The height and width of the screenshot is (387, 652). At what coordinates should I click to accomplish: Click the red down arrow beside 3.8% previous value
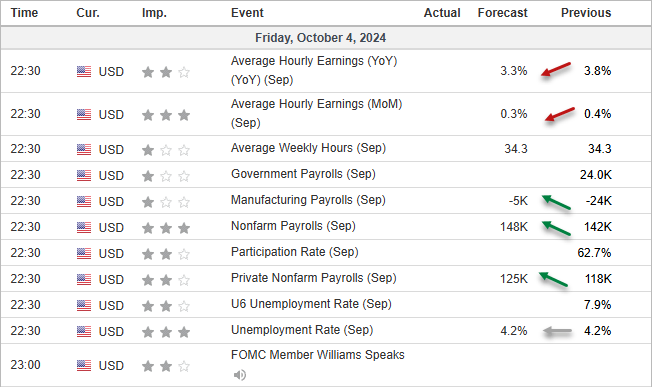point(556,69)
